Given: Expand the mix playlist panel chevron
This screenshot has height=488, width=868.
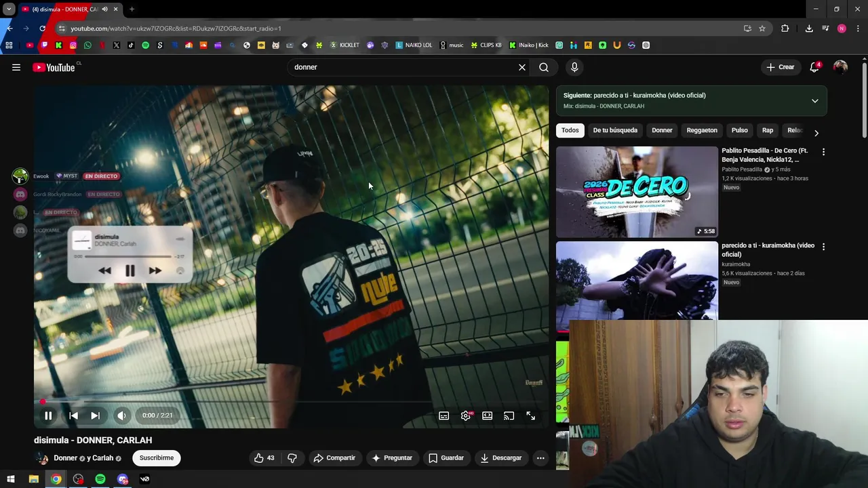Looking at the screenshot, I should [815, 101].
